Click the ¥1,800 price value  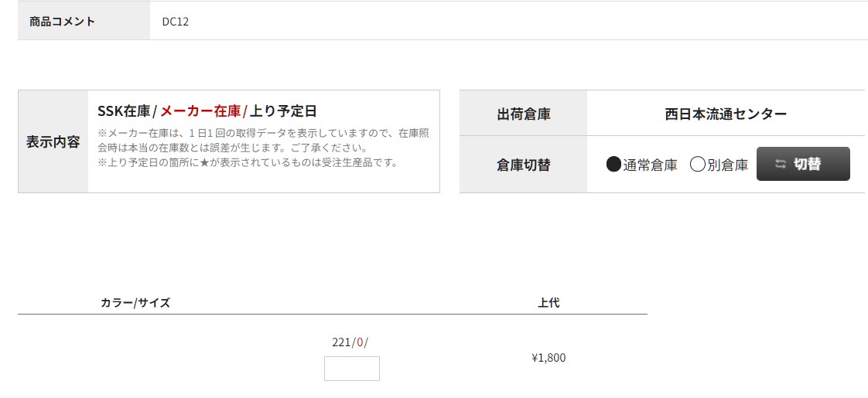548,358
